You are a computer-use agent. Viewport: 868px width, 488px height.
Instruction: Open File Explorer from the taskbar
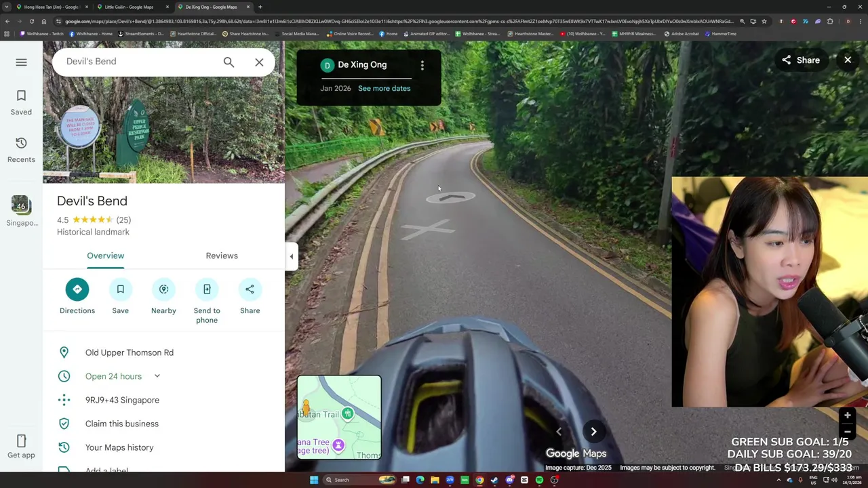tap(435, 480)
